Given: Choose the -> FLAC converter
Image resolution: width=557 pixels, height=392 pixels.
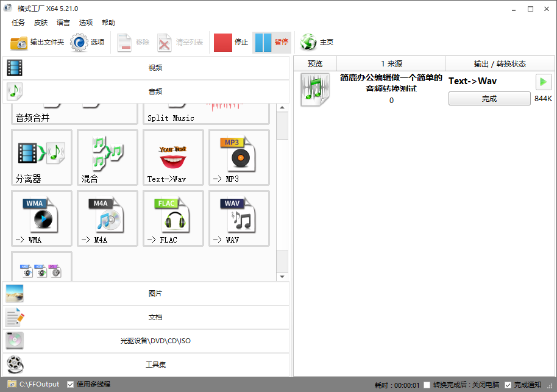Looking at the screenshot, I should point(173,219).
